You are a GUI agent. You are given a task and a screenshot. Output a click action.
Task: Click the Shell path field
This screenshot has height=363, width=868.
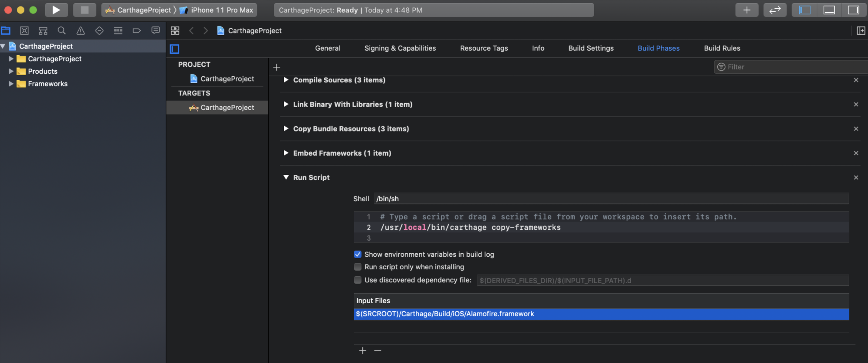click(611, 199)
